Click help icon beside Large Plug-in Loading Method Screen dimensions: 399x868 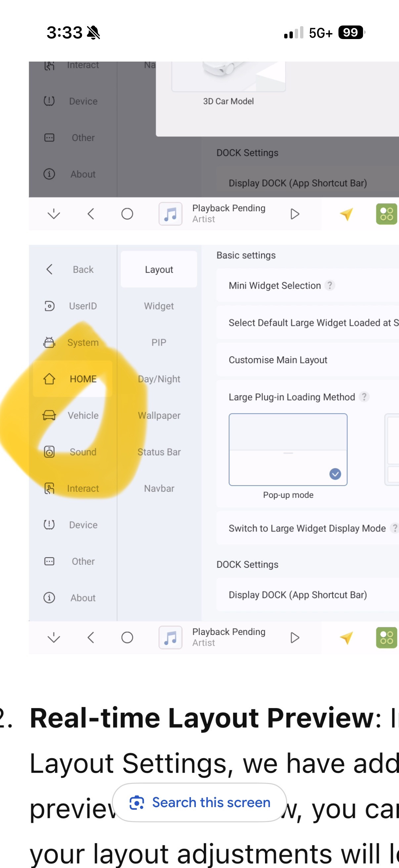pyautogui.click(x=364, y=397)
